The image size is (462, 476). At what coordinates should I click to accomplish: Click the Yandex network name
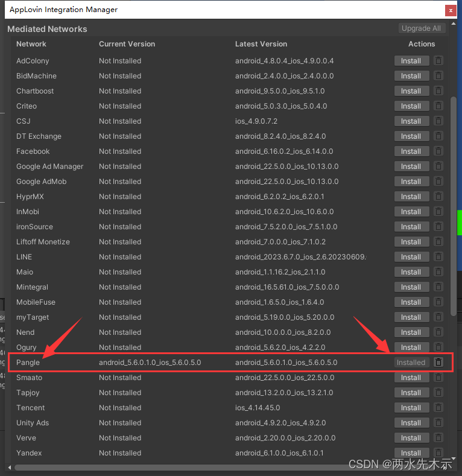click(x=29, y=453)
